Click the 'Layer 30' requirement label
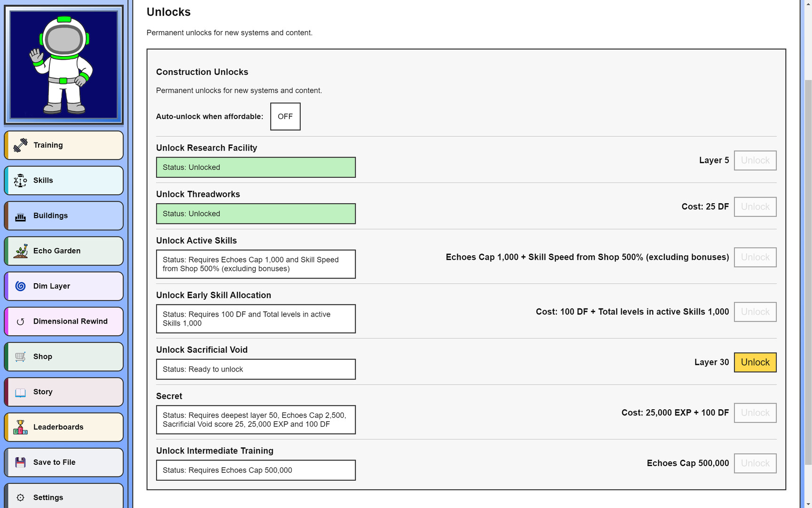This screenshot has height=508, width=812. (x=712, y=363)
